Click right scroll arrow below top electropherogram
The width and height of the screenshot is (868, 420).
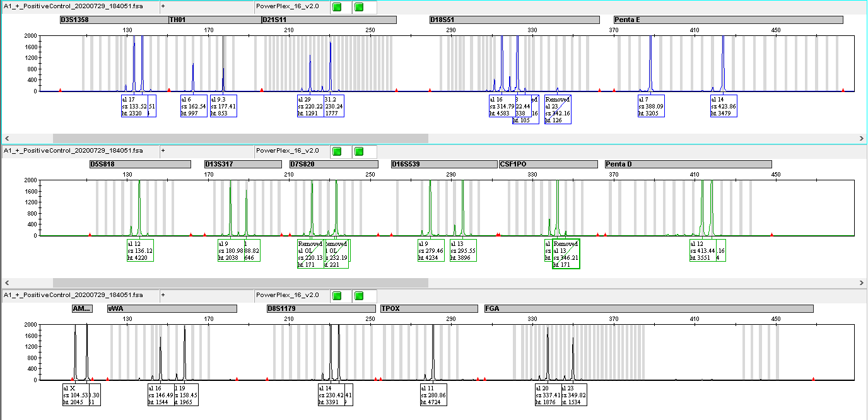pos(862,138)
